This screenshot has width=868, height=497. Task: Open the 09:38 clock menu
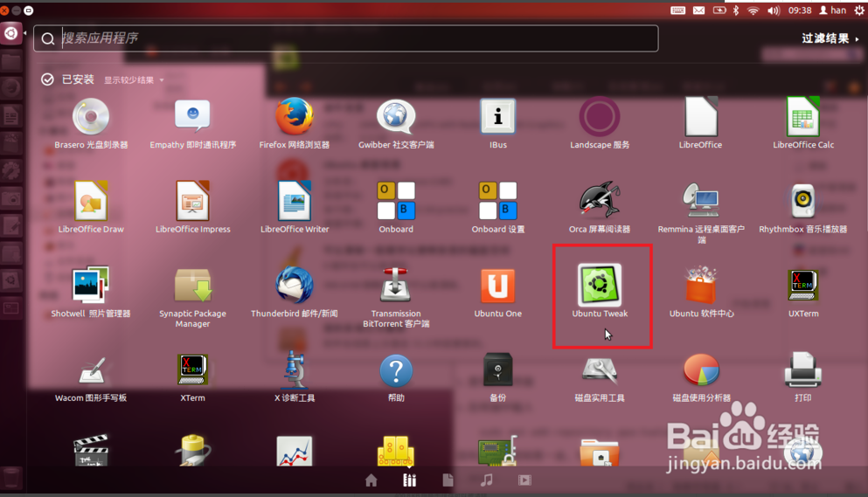point(800,10)
